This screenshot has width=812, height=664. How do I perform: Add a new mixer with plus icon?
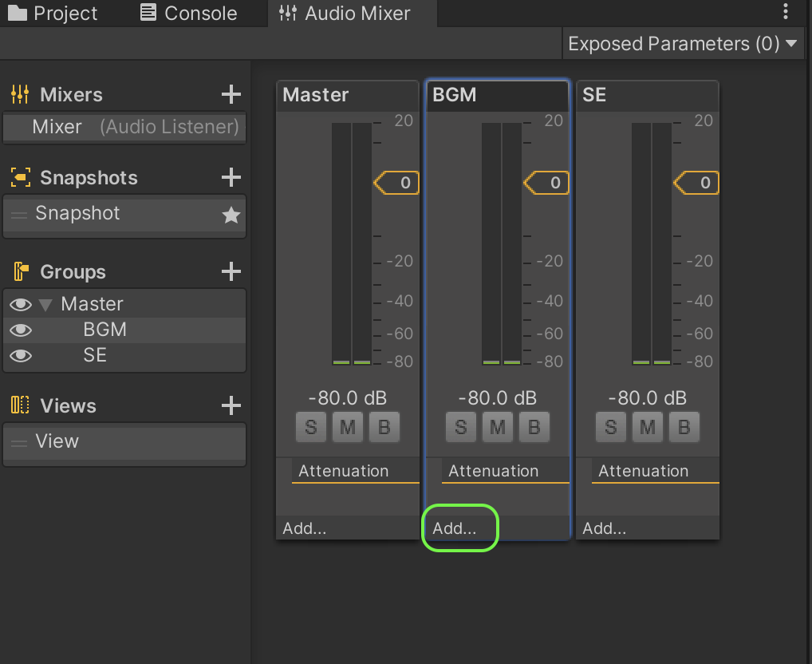pos(231,94)
